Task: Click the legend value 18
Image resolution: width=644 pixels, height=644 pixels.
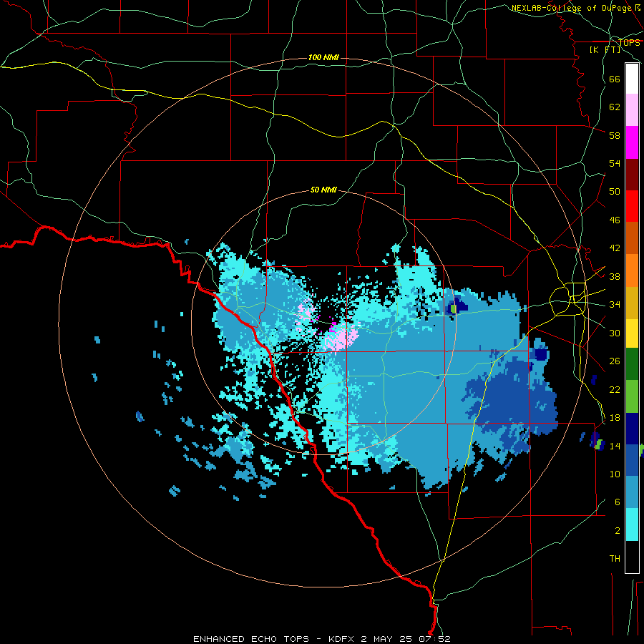Action: click(x=615, y=418)
